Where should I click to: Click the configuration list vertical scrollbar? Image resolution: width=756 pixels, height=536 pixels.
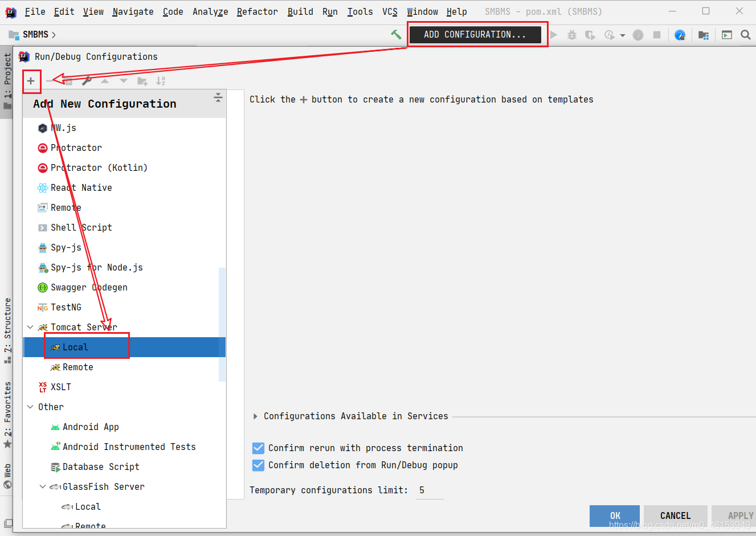(222, 324)
